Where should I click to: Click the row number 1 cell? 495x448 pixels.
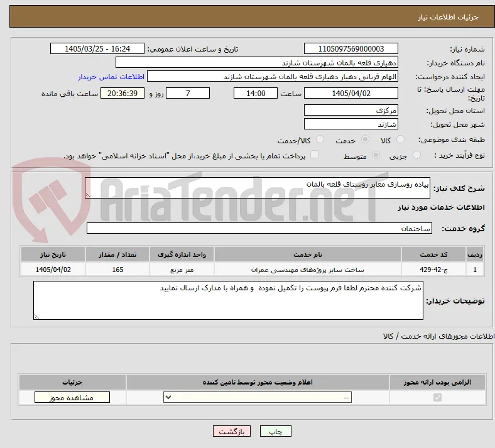(475, 270)
